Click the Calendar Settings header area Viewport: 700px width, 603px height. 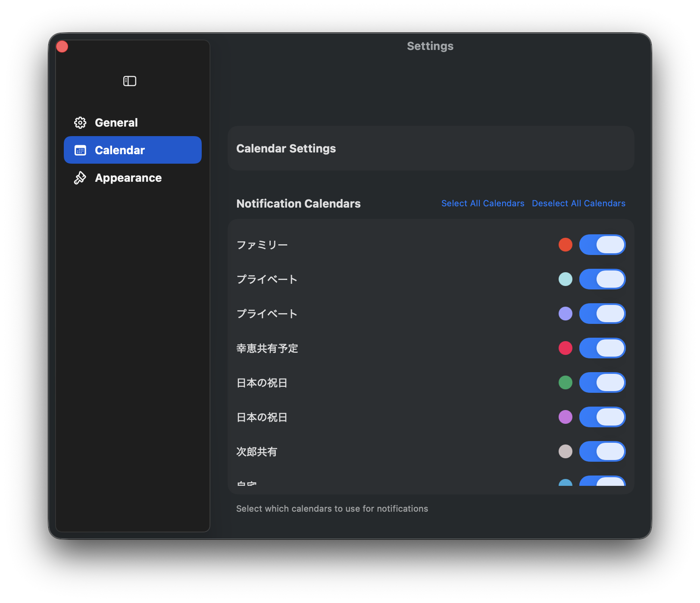286,148
